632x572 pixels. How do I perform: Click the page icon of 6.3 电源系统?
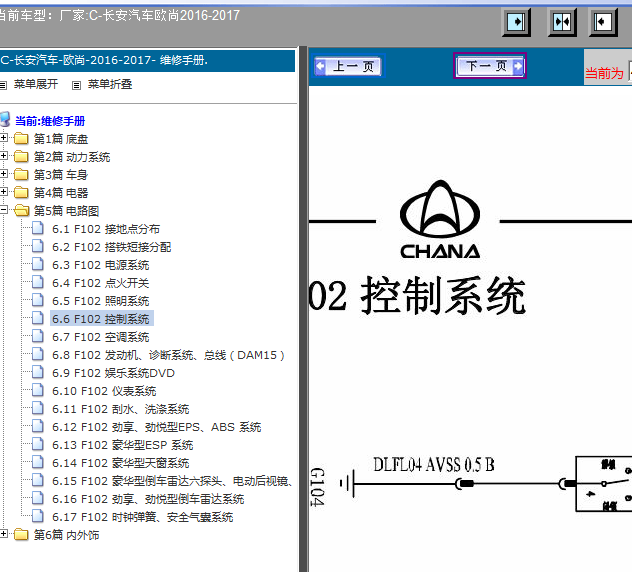[x=38, y=264]
